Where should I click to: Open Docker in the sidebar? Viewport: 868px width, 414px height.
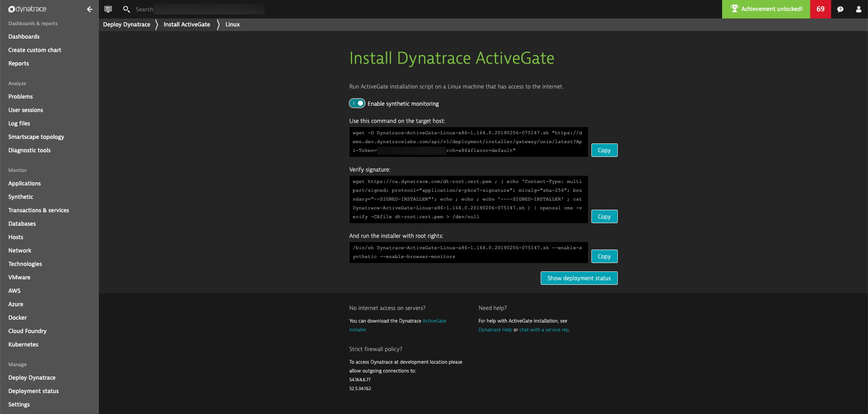pyautogui.click(x=17, y=318)
